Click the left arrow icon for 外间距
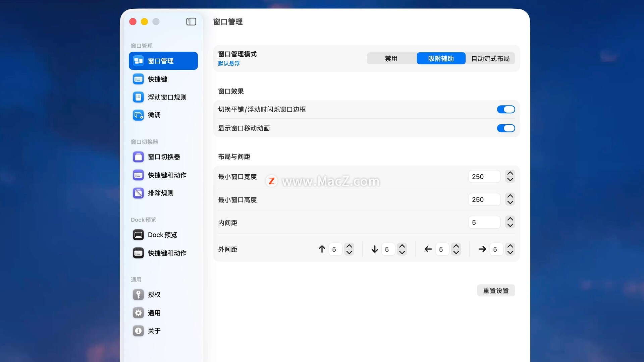This screenshot has width=644, height=362. pos(428,249)
